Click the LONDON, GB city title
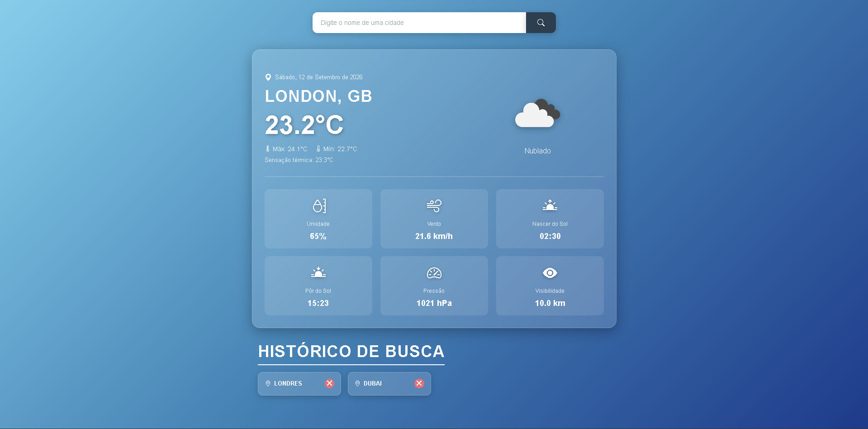868x429 pixels. 318,96
